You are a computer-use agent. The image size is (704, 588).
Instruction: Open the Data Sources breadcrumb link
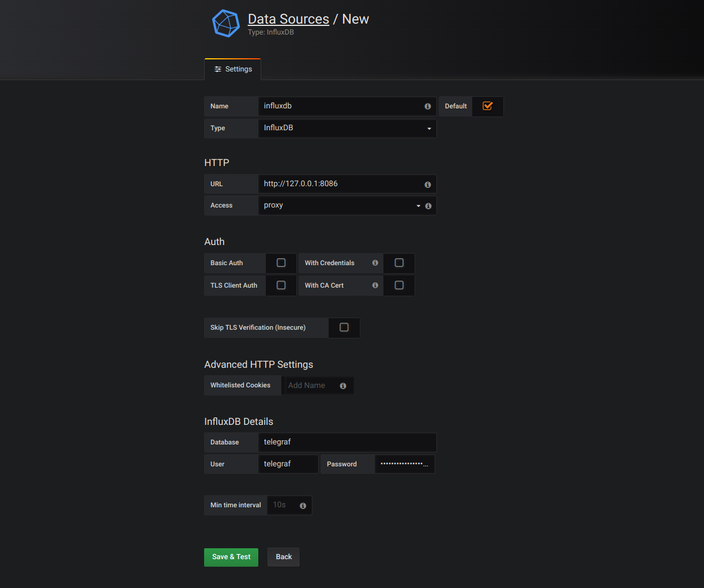pyautogui.click(x=288, y=18)
